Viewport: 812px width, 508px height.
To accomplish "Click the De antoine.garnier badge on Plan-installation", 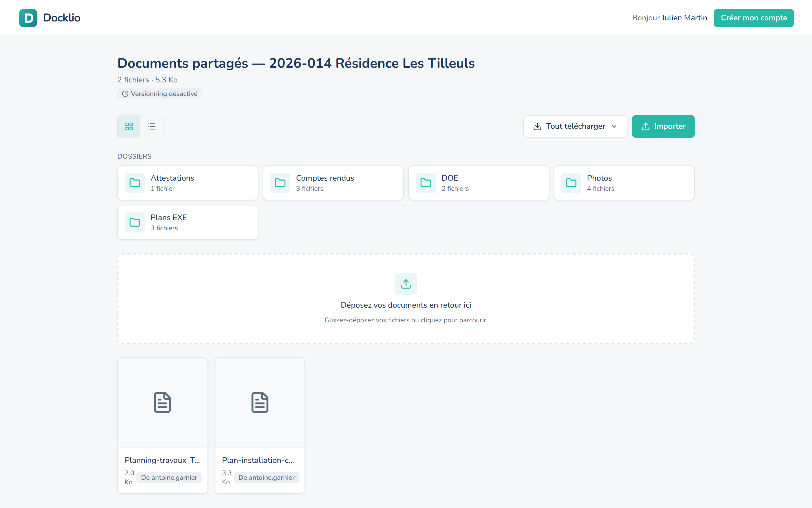I will click(x=266, y=478).
